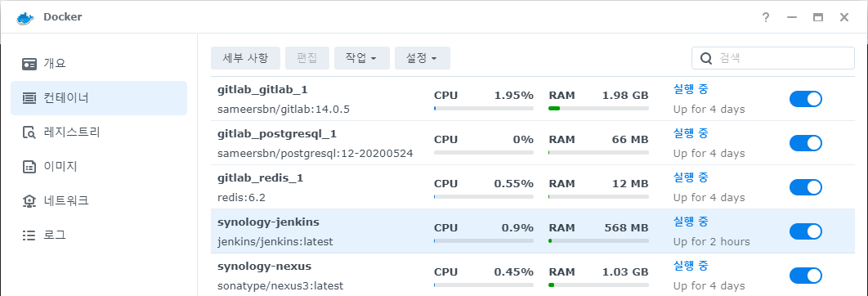Click the 레지스트리 registry search icon
The height and width of the screenshot is (296, 868).
[29, 132]
